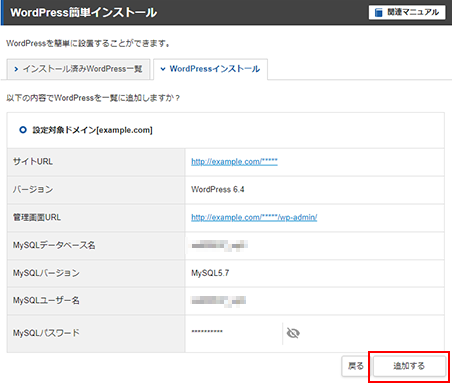
Task: Click the blurred MySQL database name value
Action: 219,246
